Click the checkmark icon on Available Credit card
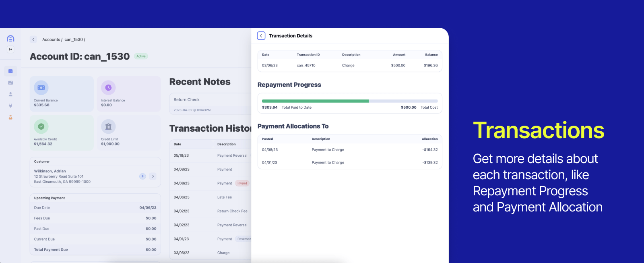 tap(41, 126)
